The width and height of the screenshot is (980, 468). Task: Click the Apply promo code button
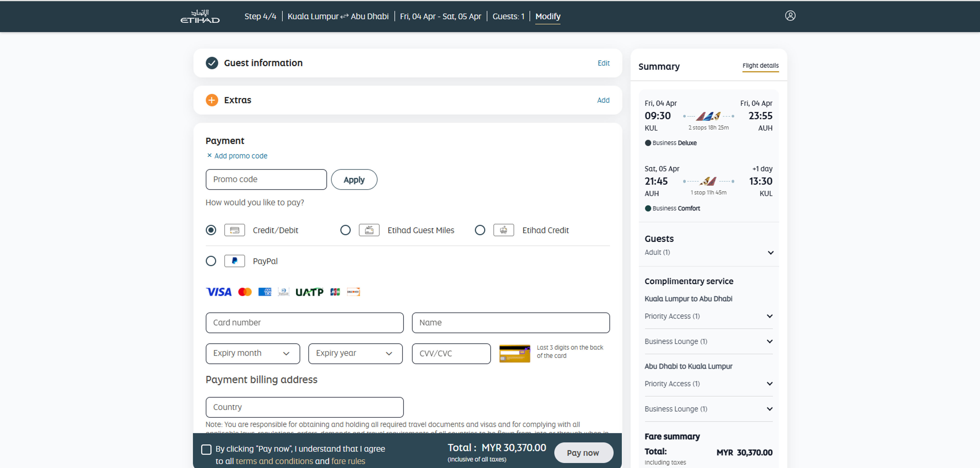click(354, 180)
